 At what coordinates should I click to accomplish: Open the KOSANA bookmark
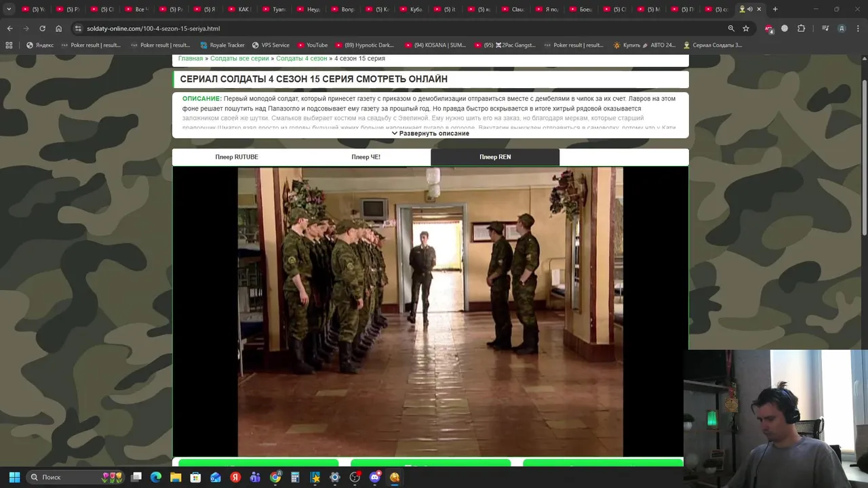(435, 45)
